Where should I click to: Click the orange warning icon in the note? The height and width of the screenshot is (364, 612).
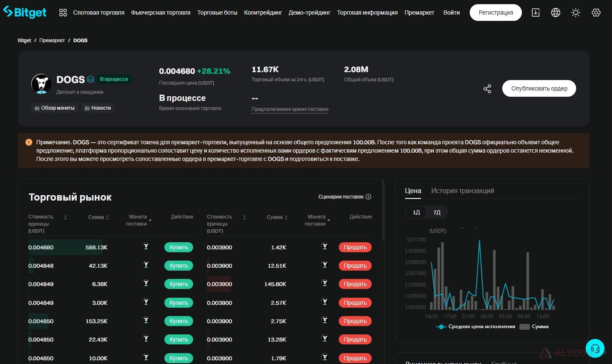coord(29,142)
